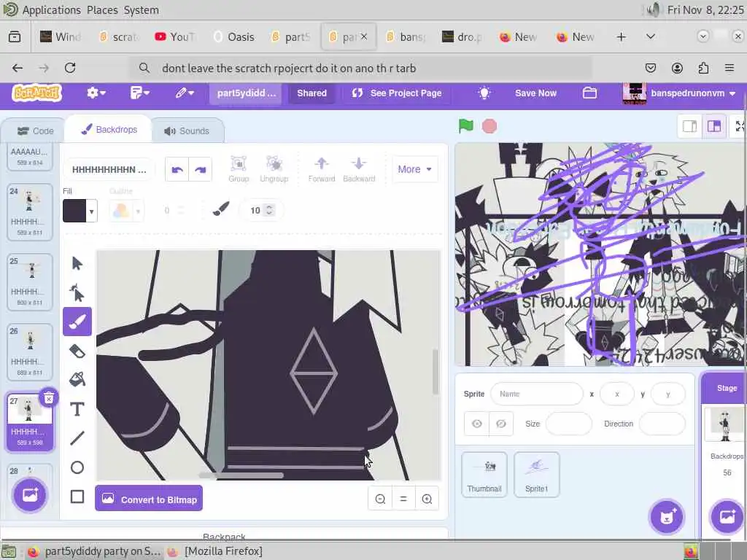Switch to the Sounds tab
Viewport: 747px width, 560px height.
(187, 131)
